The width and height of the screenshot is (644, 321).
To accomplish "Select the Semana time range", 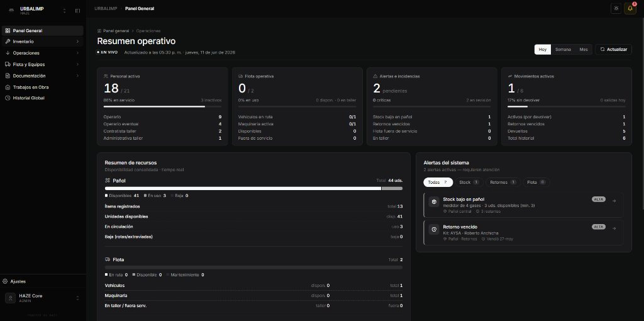I will click(x=563, y=49).
